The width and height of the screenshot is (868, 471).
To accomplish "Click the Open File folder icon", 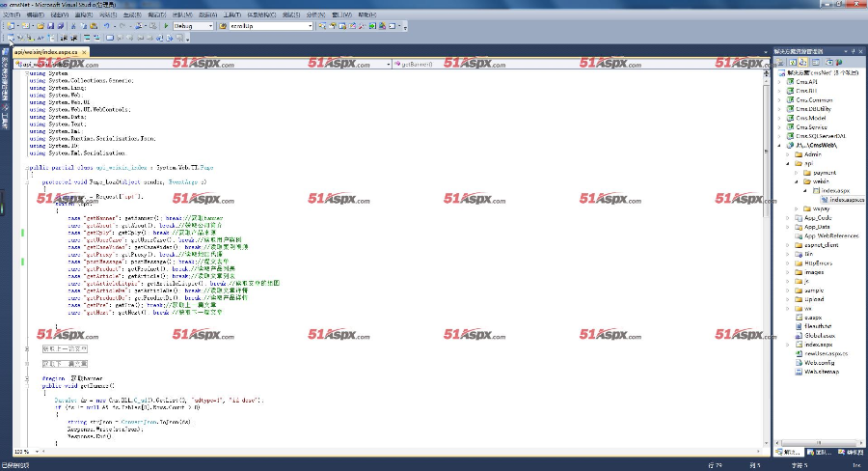I will (41, 26).
